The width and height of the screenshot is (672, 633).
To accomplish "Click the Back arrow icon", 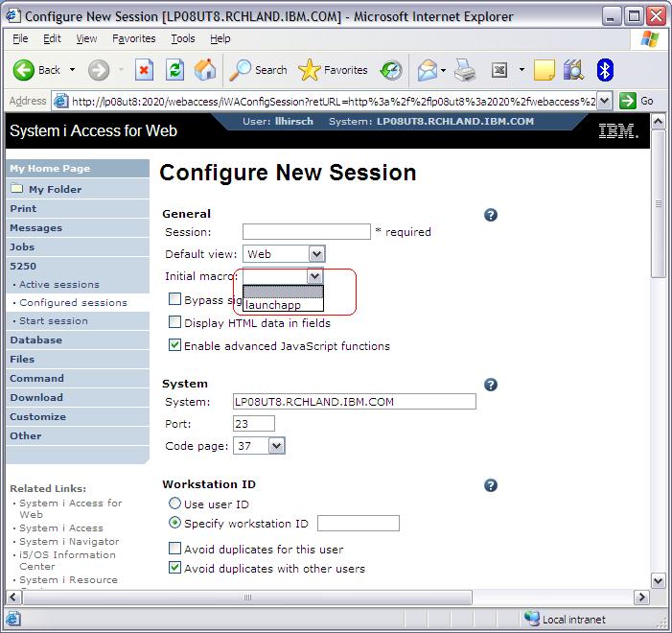I will tap(24, 70).
